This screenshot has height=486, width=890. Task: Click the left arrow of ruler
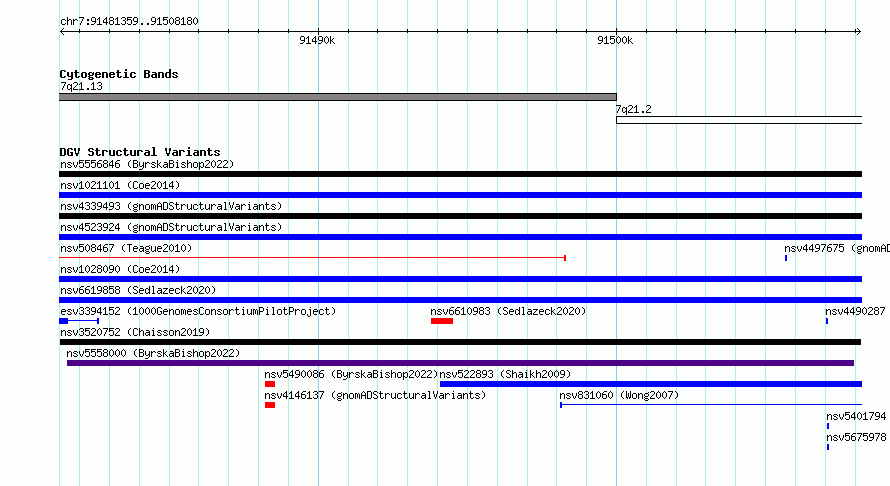click(62, 32)
